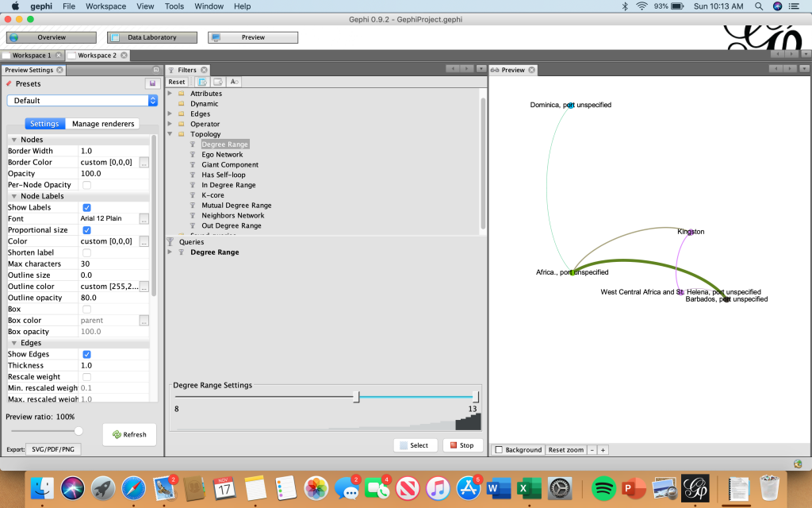Click the SVG/PDF/PNG export button

(x=53, y=449)
